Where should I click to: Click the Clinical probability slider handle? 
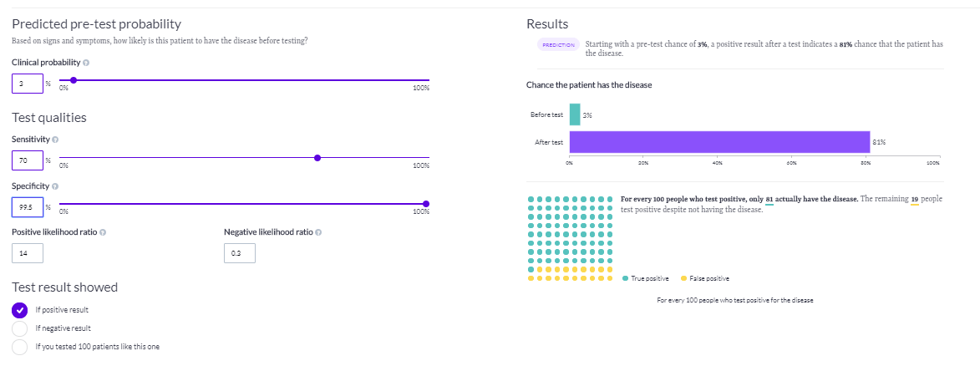click(74, 80)
